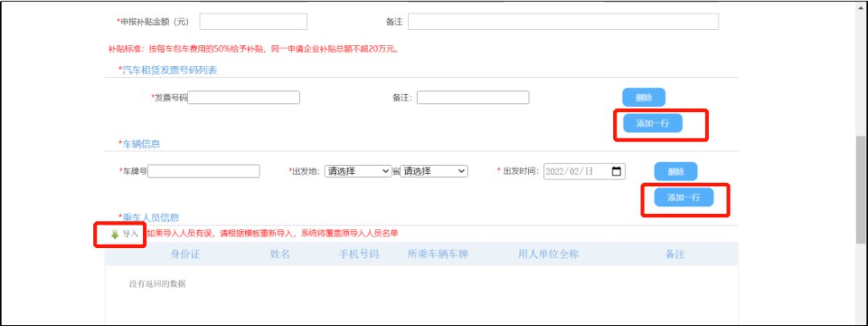Image resolution: width=868 pixels, height=326 pixels.
Task: Open the calendar picker in 出发时间 field
Action: pos(616,171)
